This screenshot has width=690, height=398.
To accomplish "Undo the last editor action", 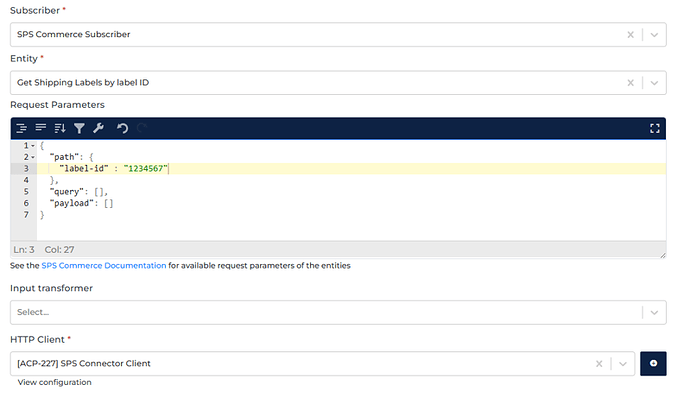I will coord(122,128).
